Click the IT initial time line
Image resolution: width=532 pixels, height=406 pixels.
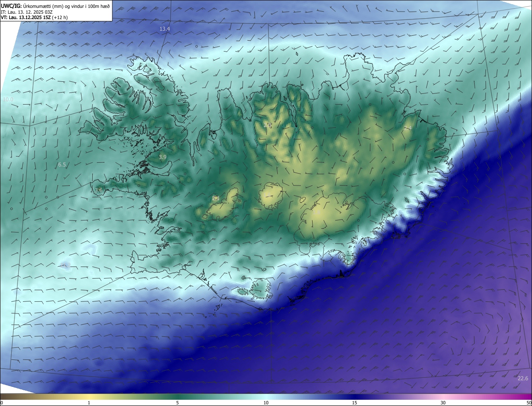point(26,12)
